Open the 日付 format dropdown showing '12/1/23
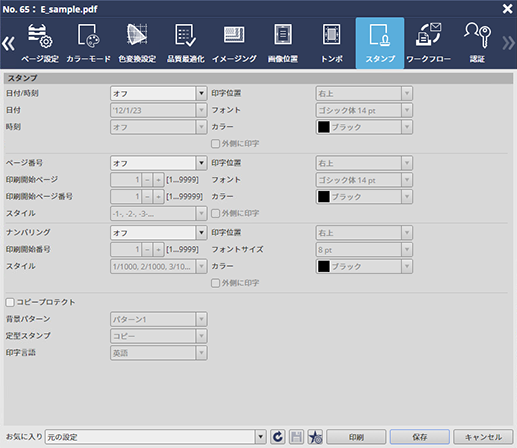The image size is (517, 448). [x=159, y=110]
